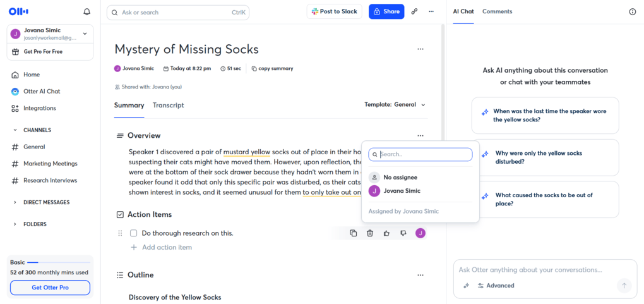
Task: Open the notifications bell
Action: (86, 12)
